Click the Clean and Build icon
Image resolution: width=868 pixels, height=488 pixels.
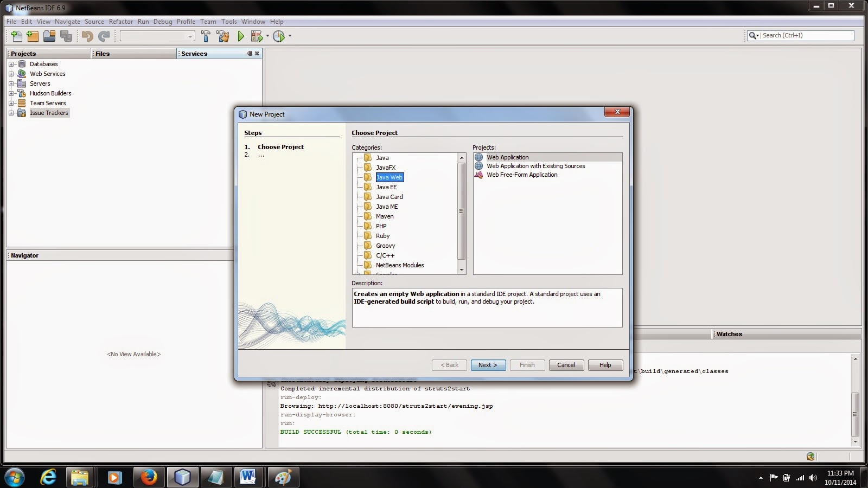click(222, 36)
